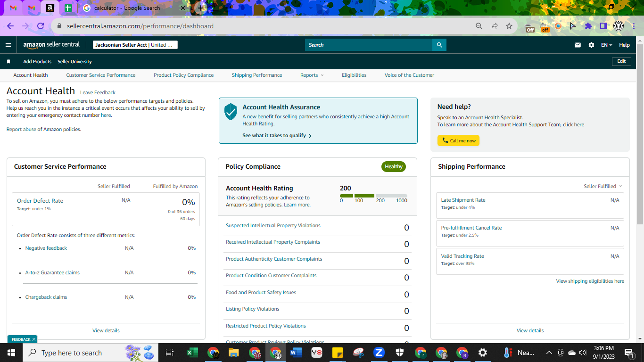This screenshot has width=644, height=362.
Task: Click the Healthy status badge
Action: click(394, 166)
